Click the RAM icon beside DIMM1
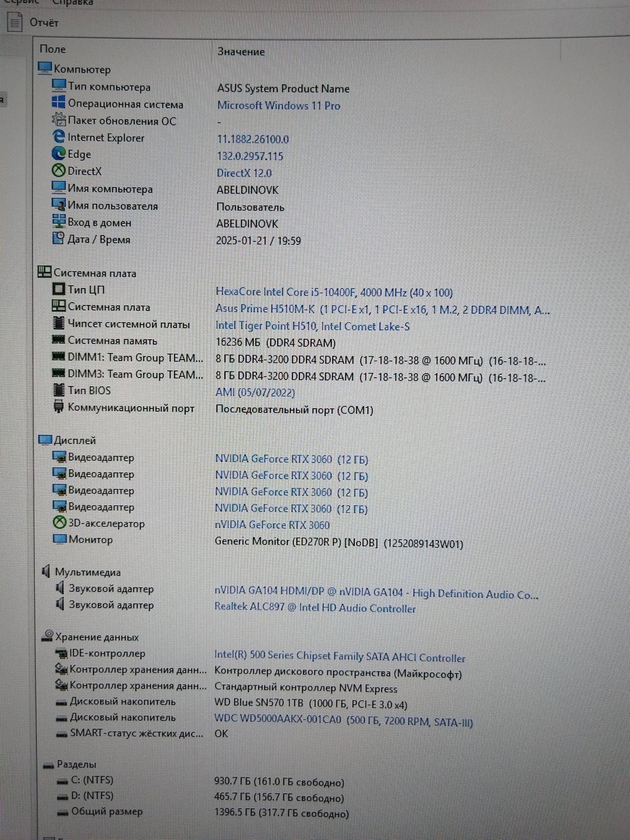Image resolution: width=630 pixels, height=840 pixels. [x=58, y=356]
